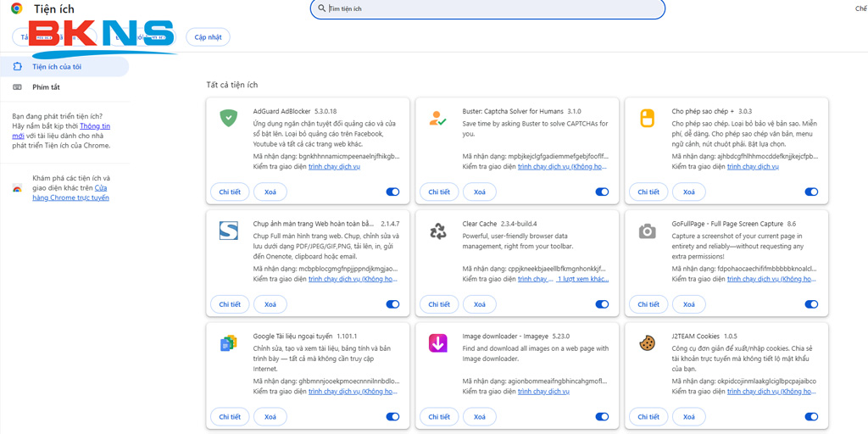Open AdGuard's trình chạy dịch vụ link
This screenshot has height=434, width=868.
tap(334, 167)
